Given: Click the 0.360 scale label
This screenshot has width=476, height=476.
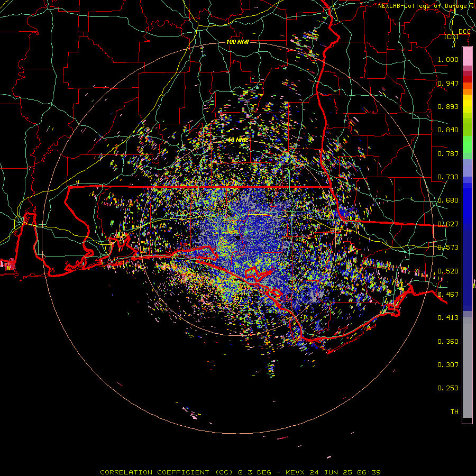Looking at the screenshot, I should (448, 342).
